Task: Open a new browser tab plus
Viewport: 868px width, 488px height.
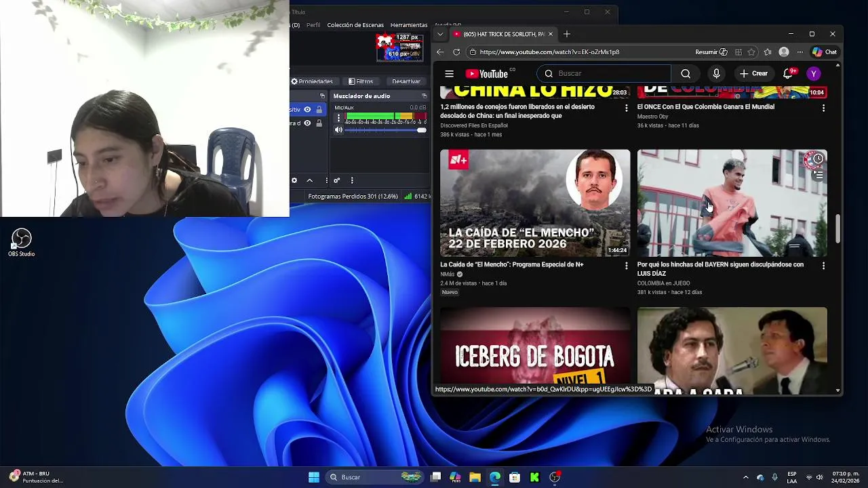Action: coord(567,34)
